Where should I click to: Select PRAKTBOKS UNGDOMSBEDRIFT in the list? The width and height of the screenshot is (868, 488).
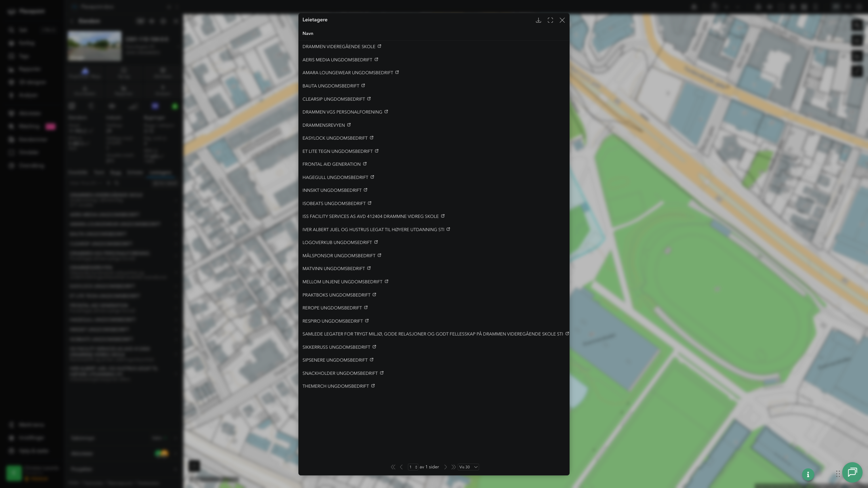336,295
